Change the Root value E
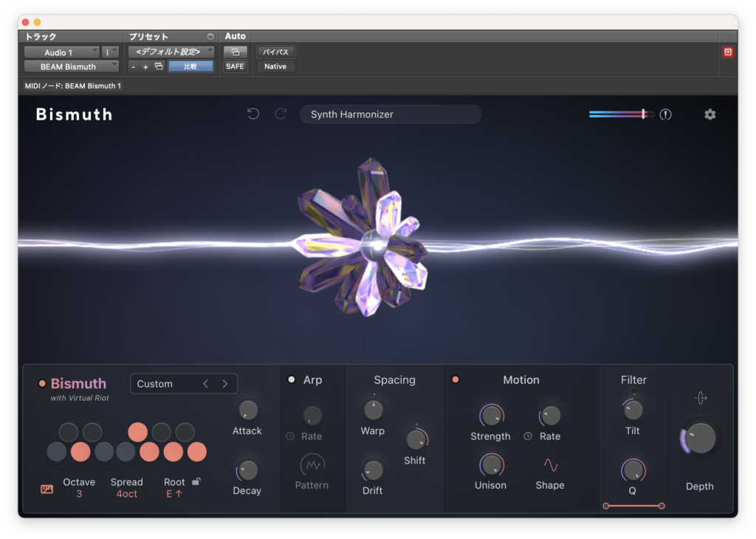Image resolution: width=756 pixels, height=539 pixels. (x=174, y=494)
